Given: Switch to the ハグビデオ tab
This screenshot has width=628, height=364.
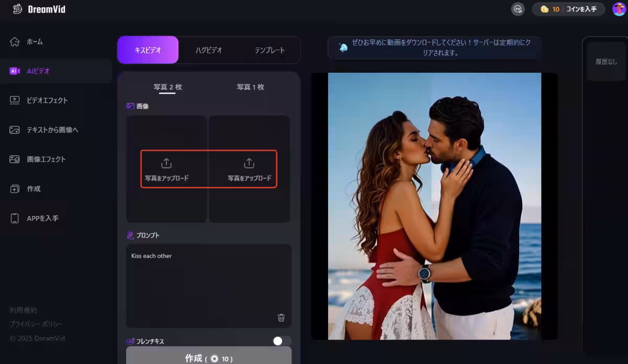Looking at the screenshot, I should [209, 50].
